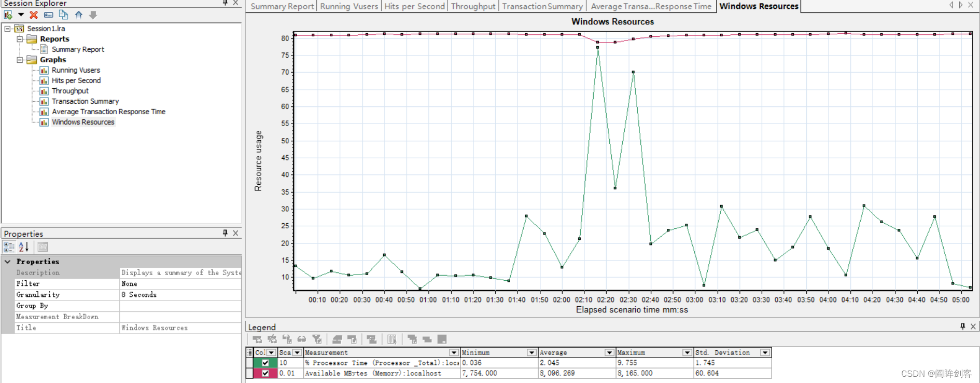The image size is (980, 383).
Task: Click the third Legend toolbar icon
Action: coord(287,339)
